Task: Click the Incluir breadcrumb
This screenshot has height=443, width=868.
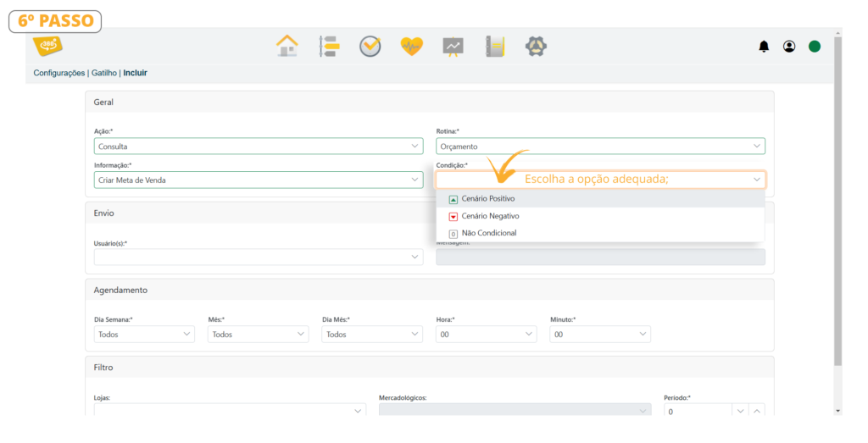Action: coord(135,73)
